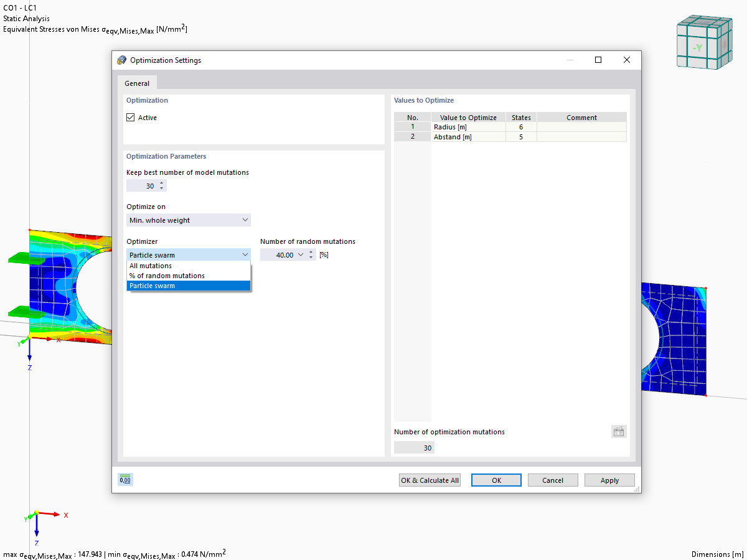Click the Number of optimization mutations input field
This screenshot has height=560, width=747.
413,447
